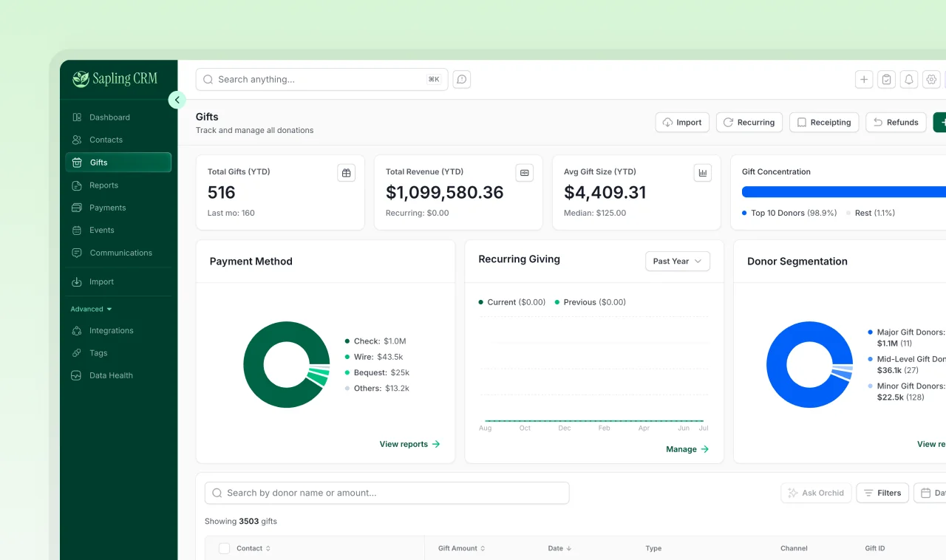946x560 pixels.
Task: Sort the table by Contact column
Action: coord(253,548)
